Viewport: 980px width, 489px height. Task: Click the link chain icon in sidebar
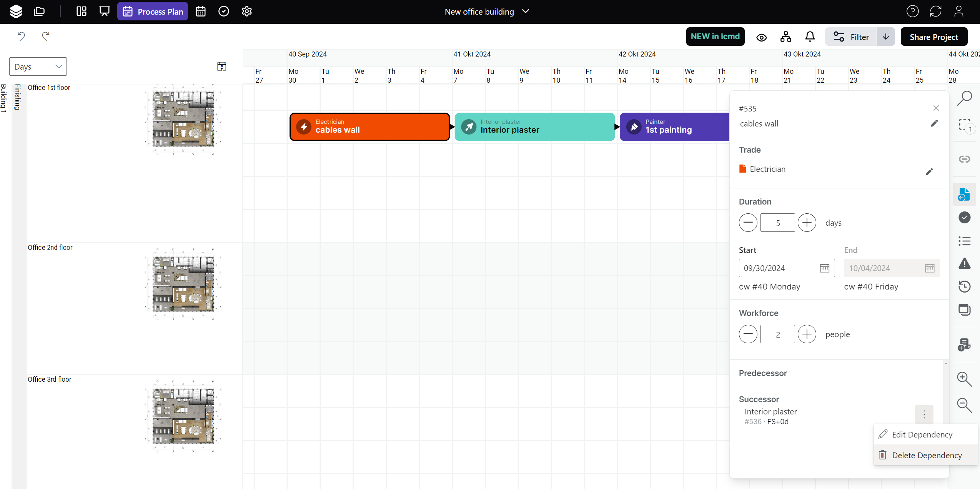[964, 159]
